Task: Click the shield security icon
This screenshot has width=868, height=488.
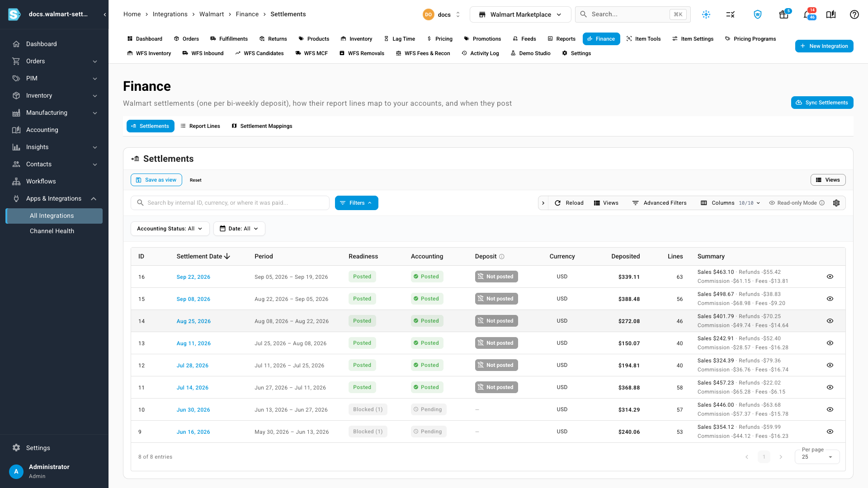Action: (758, 14)
